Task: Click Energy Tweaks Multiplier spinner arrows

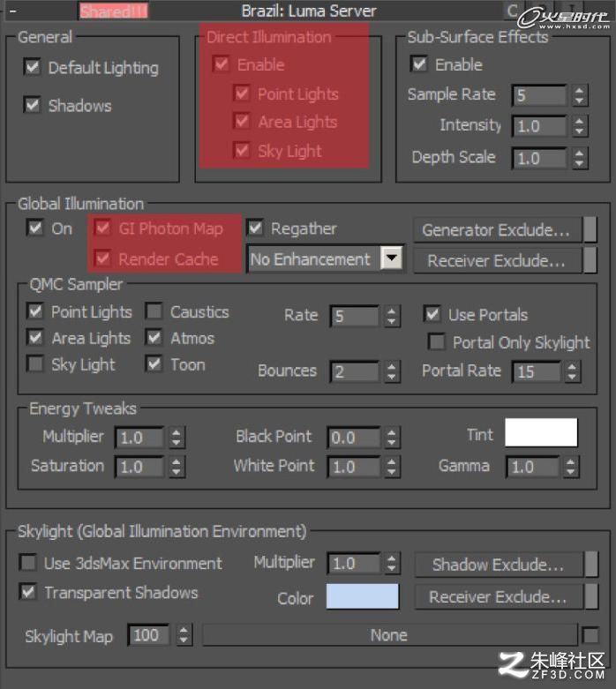Action: point(177,438)
